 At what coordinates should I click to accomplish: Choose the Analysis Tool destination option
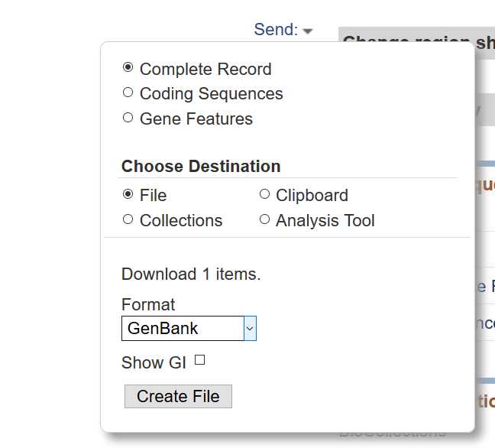coord(264,219)
